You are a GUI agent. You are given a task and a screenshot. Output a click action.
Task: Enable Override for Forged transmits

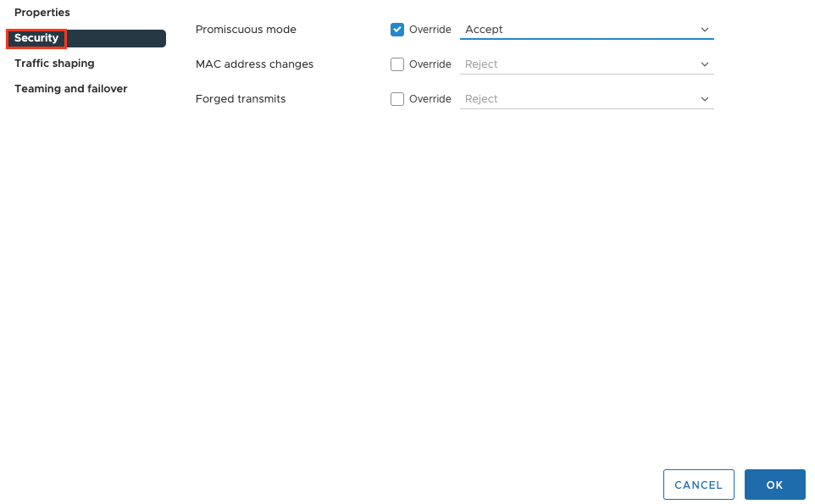(397, 99)
